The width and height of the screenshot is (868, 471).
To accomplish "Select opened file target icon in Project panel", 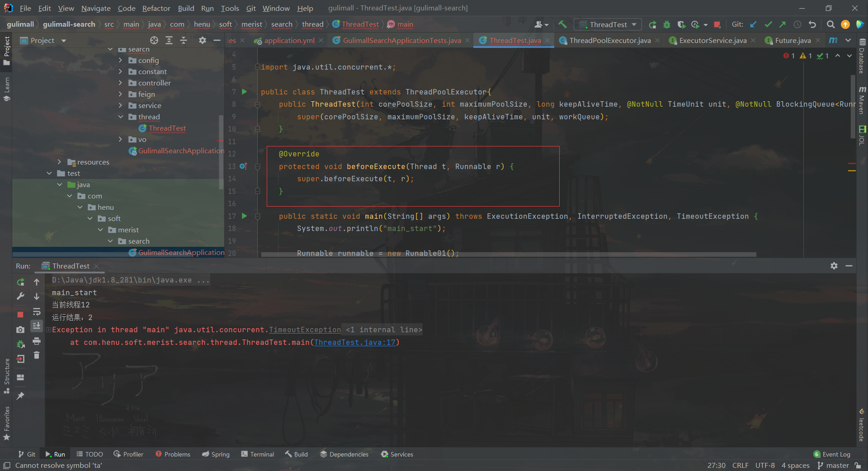I will click(154, 40).
